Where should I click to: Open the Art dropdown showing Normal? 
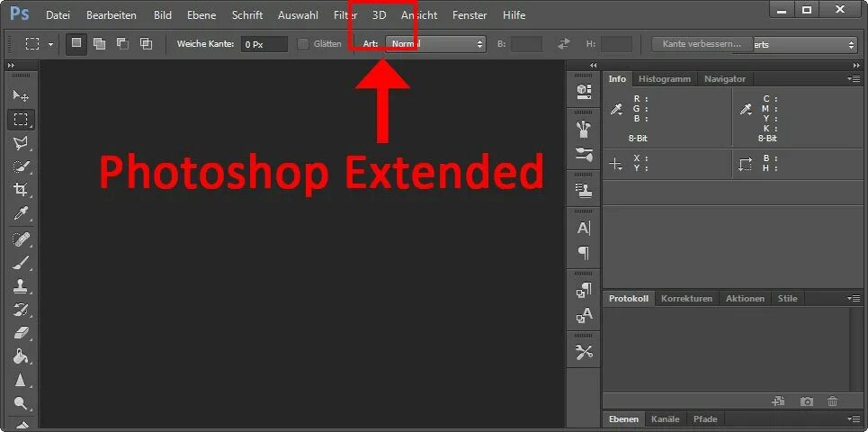[435, 44]
